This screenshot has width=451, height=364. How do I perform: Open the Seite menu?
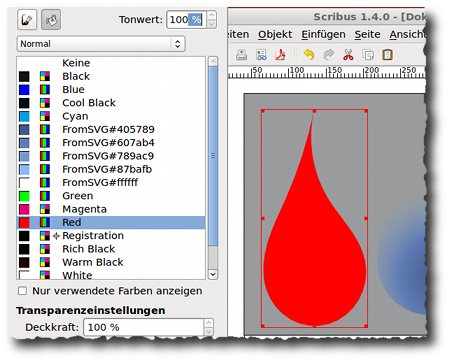pos(367,34)
